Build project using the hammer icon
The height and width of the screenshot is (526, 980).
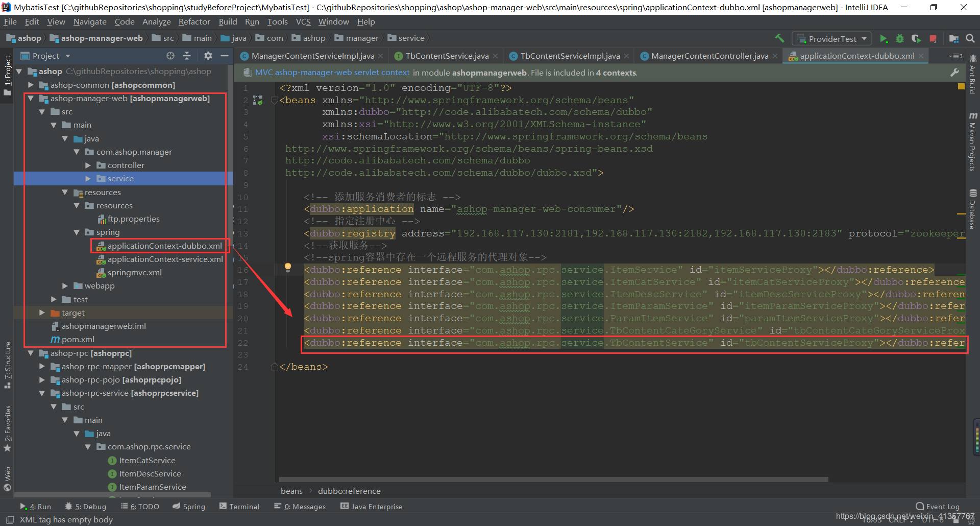coord(779,38)
